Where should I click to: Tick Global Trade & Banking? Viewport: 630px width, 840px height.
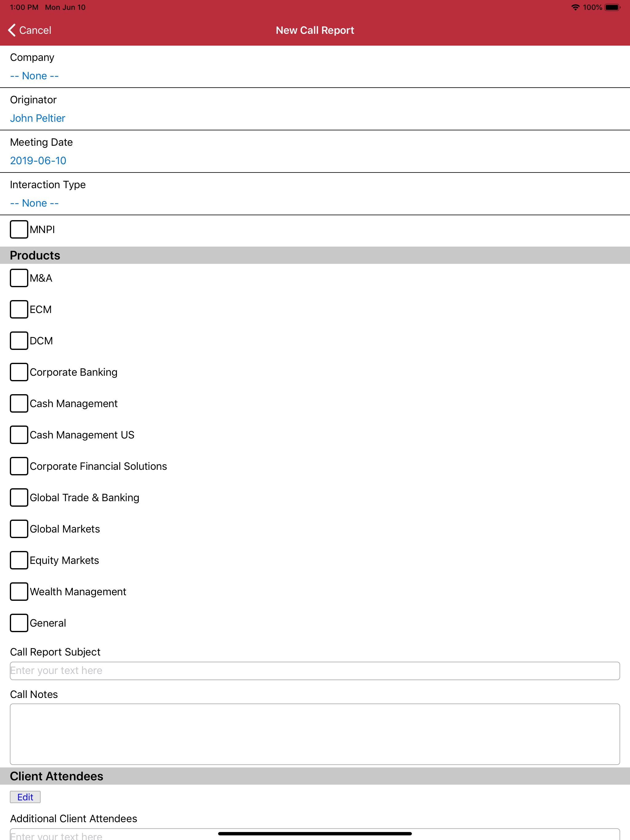pos(19,497)
